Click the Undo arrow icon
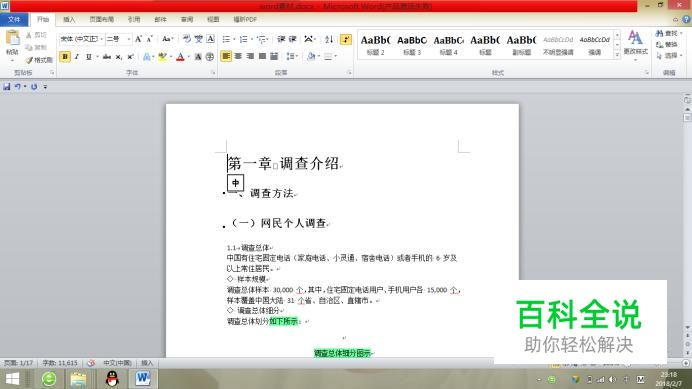Image resolution: width=692 pixels, height=389 pixels. point(18,87)
